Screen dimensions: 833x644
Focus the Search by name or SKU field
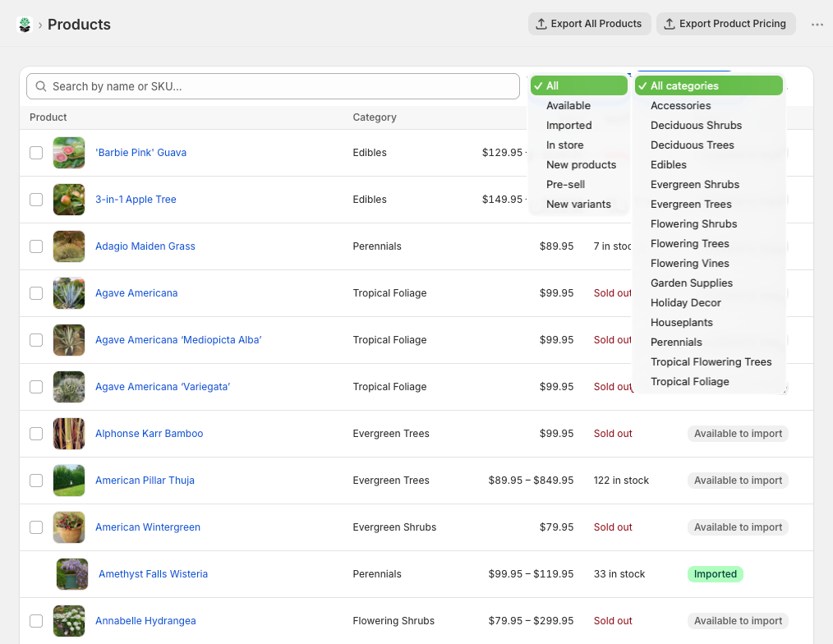pyautogui.click(x=273, y=86)
